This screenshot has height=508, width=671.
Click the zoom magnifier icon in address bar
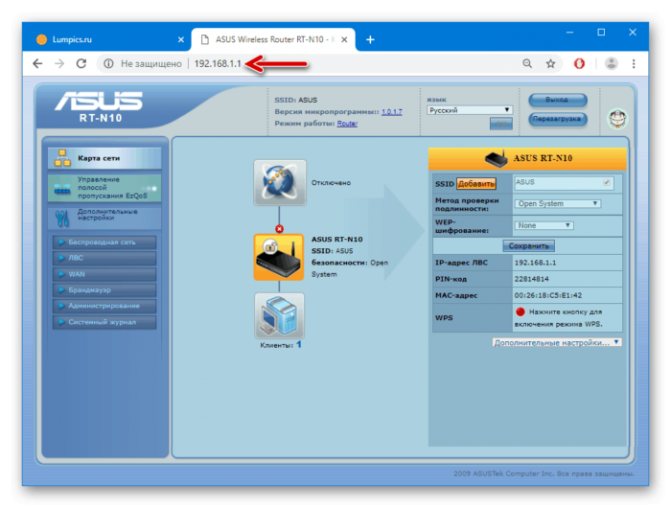(527, 64)
